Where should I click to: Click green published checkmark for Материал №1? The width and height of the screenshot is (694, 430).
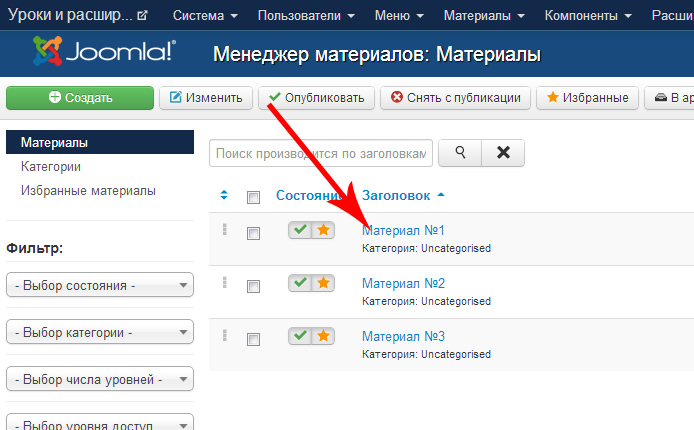[x=300, y=231]
